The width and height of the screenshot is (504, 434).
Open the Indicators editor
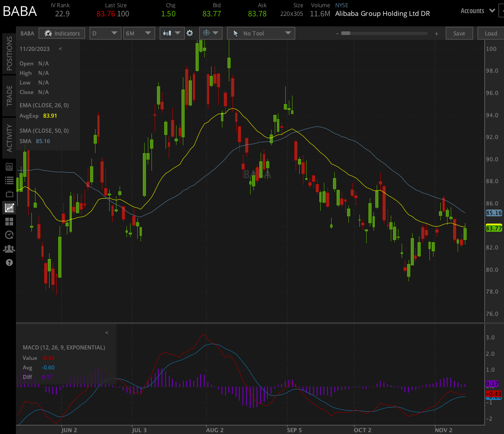point(62,33)
